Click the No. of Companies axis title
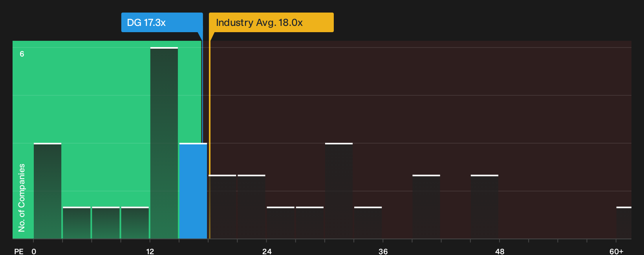The width and height of the screenshot is (644, 255). point(22,198)
